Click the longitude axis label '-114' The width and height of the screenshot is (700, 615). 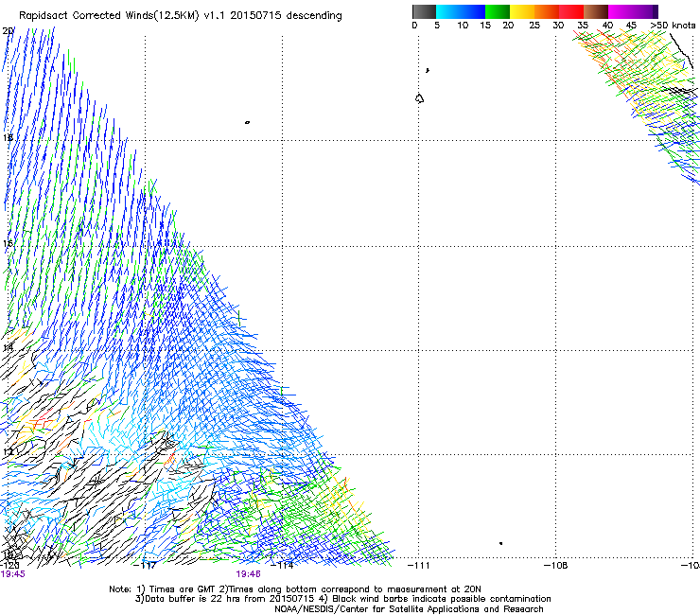282,566
